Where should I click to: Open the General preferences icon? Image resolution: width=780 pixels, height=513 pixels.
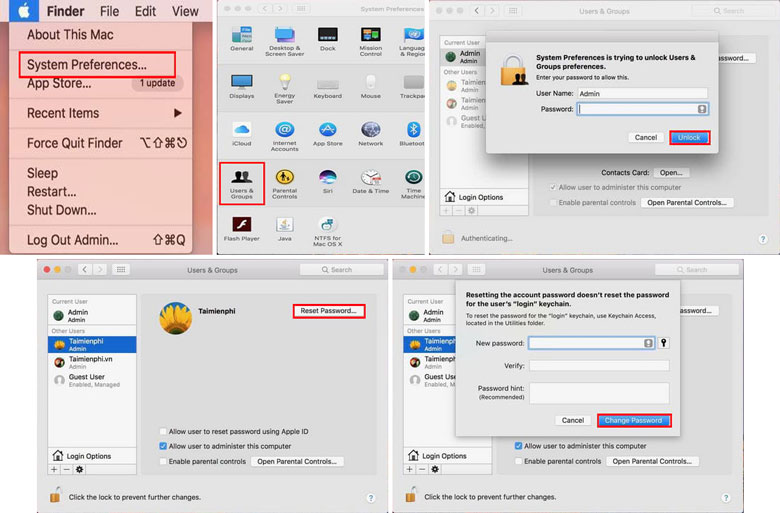(x=242, y=35)
